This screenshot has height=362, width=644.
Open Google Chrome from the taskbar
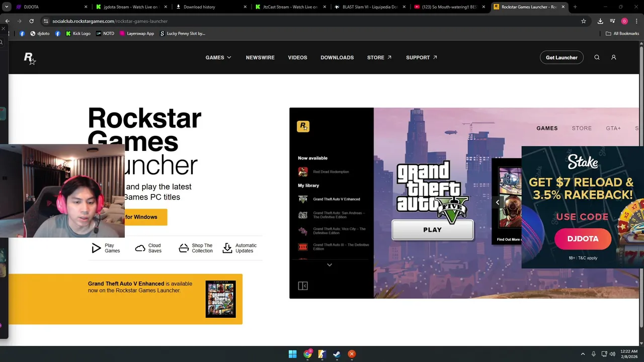click(x=307, y=354)
